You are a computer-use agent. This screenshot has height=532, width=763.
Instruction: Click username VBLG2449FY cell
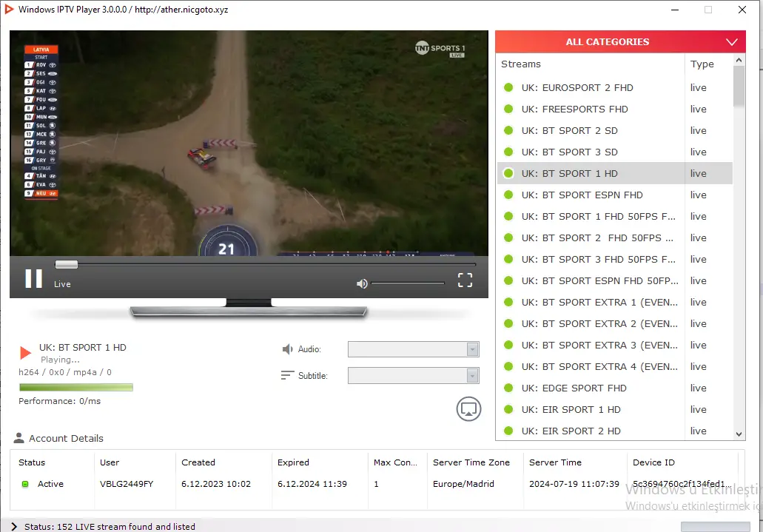point(127,484)
